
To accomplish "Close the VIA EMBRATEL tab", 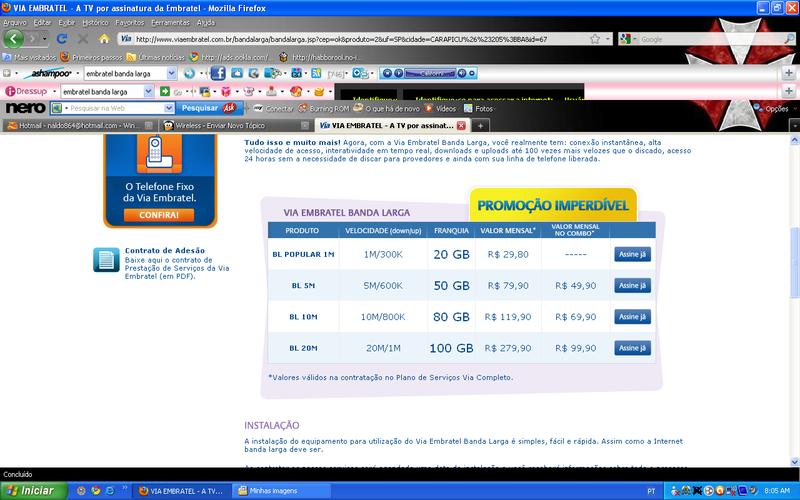I will click(461, 125).
